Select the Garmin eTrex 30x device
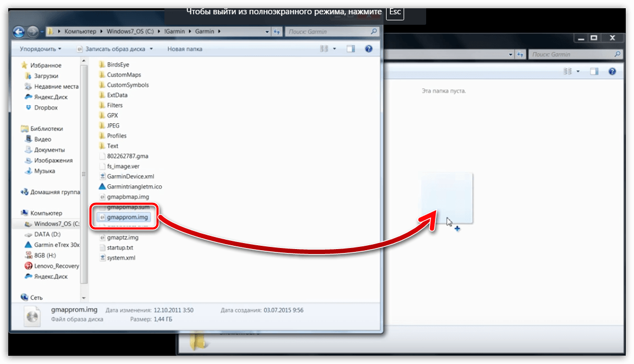This screenshot has width=634, height=364. pos(52,245)
